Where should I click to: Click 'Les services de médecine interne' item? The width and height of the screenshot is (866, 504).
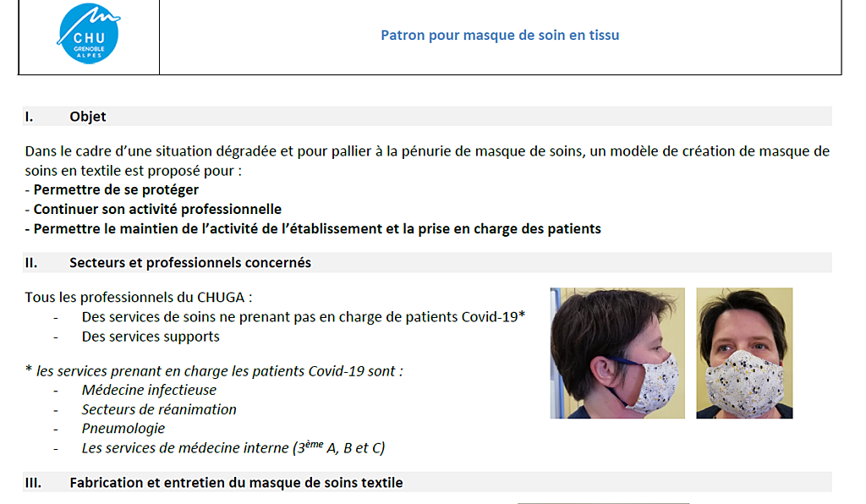[233, 447]
